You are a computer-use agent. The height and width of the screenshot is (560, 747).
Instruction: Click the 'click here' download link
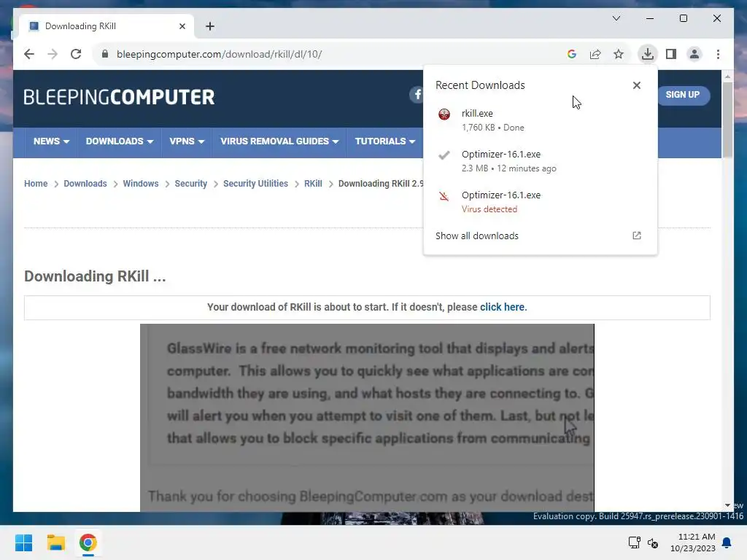[503, 307]
